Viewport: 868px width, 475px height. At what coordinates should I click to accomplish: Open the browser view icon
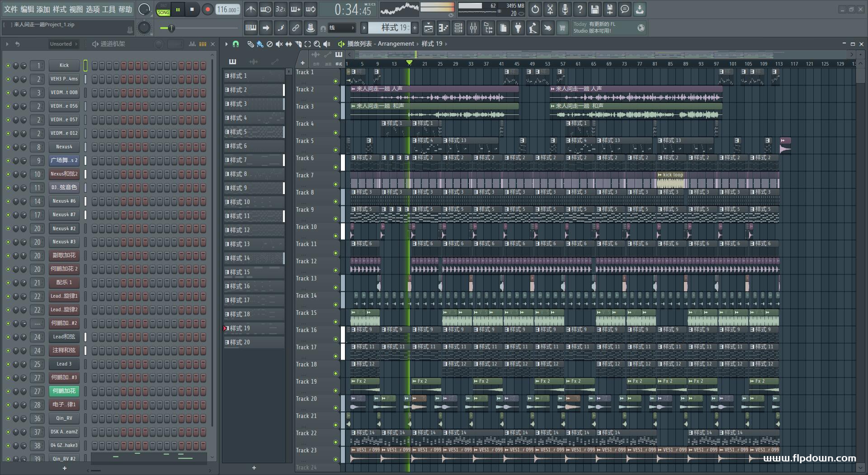[x=488, y=28]
